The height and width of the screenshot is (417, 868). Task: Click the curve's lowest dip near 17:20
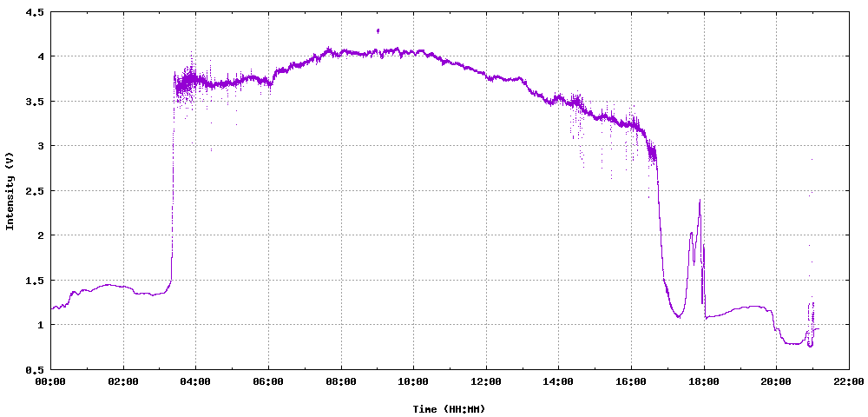[678, 317]
